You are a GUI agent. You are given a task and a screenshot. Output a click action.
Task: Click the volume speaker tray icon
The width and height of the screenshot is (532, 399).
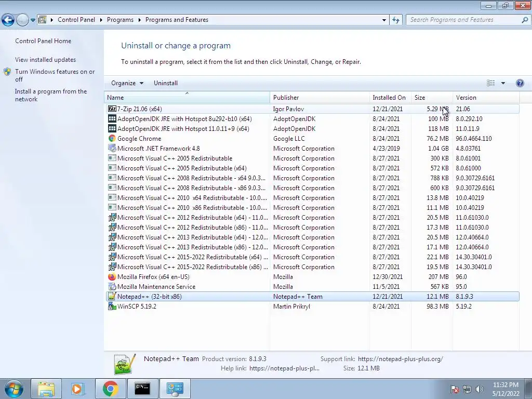tap(480, 389)
